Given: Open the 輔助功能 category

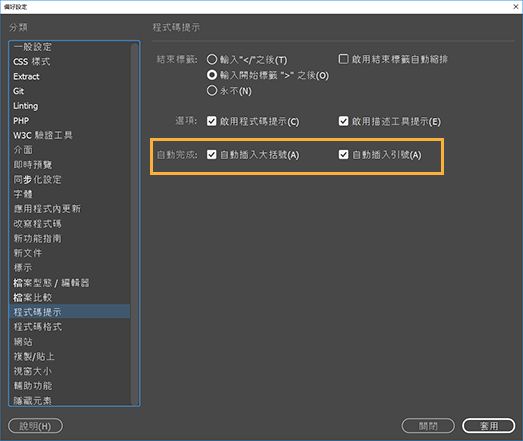Looking at the screenshot, I should (x=70, y=386).
